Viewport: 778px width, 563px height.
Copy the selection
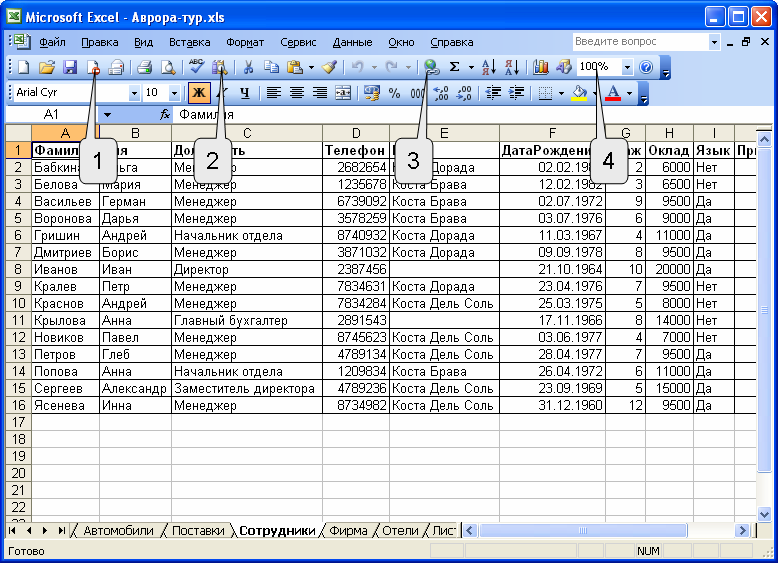point(271,67)
